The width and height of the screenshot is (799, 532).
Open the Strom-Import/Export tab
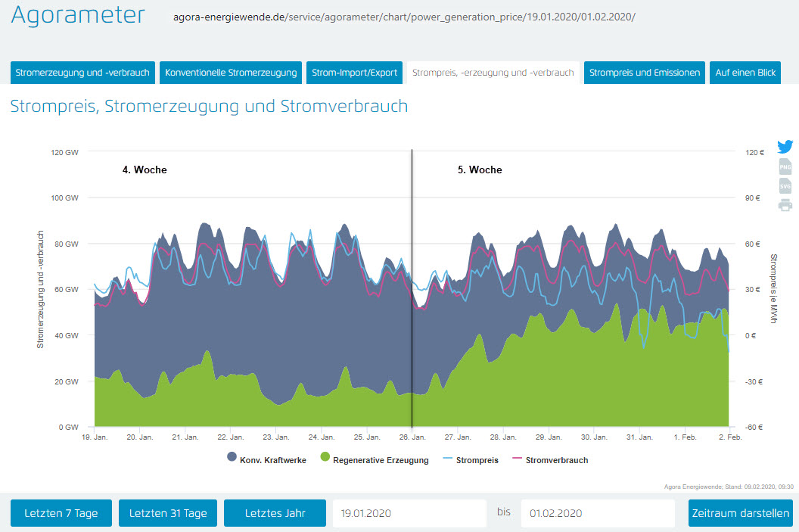click(x=354, y=73)
